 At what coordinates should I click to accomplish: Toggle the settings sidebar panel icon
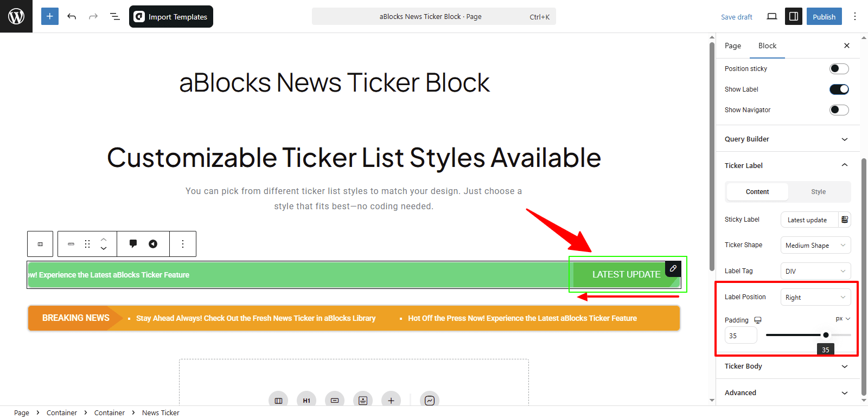794,16
